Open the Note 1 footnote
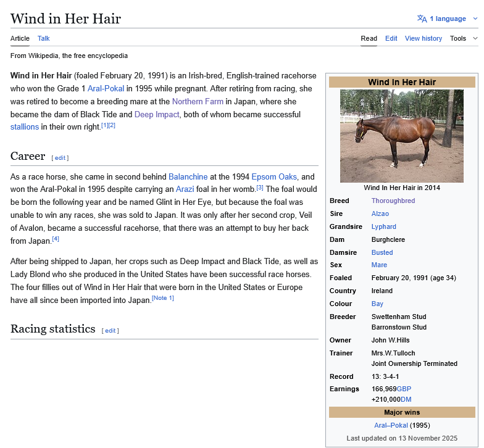484x448 pixels. [x=163, y=298]
